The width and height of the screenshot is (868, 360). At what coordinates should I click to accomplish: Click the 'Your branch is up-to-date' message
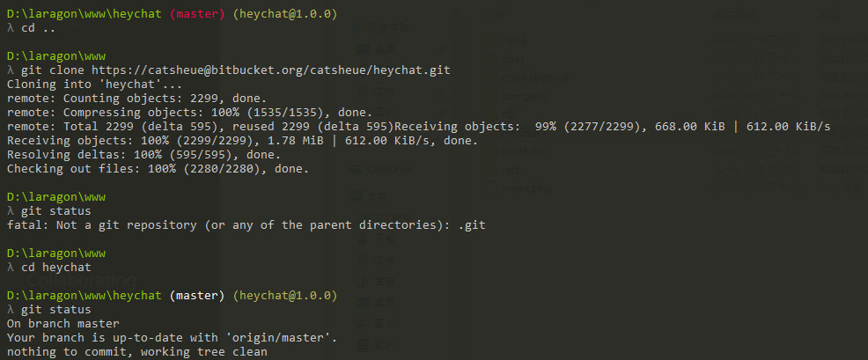[x=172, y=337]
